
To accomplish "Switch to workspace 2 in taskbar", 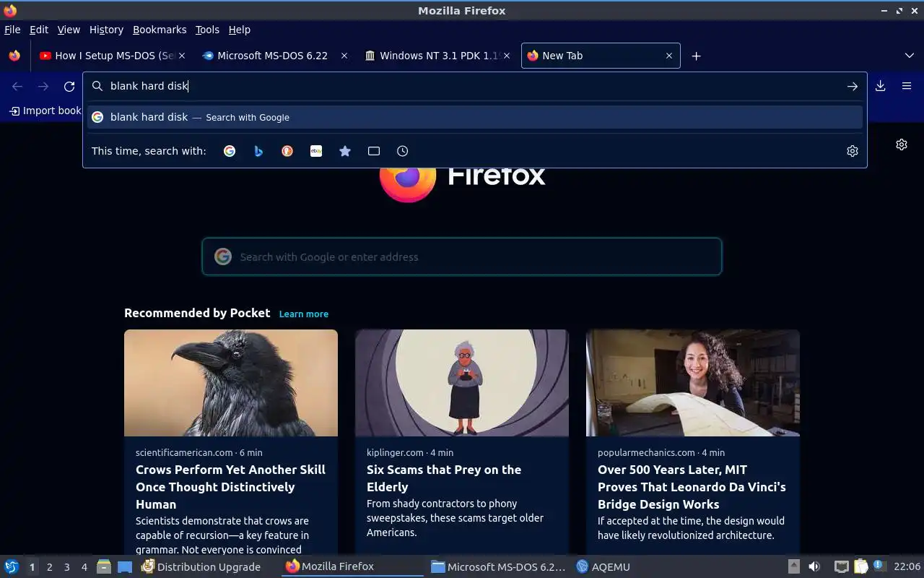I will click(49, 567).
